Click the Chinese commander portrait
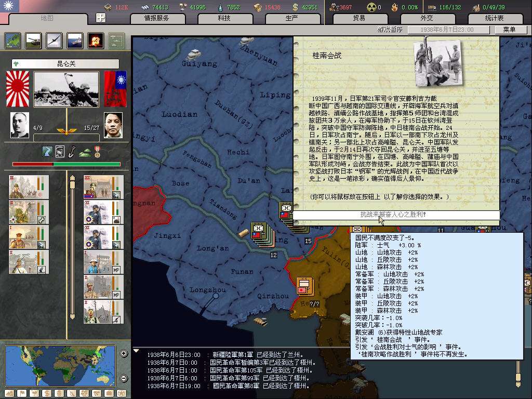This screenshot has width=532, height=399. (113, 125)
